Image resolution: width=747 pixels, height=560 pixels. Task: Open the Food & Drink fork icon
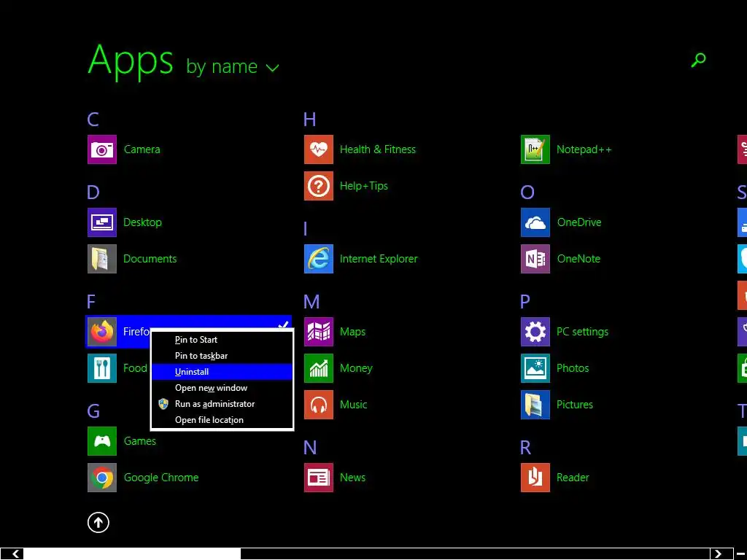tap(102, 368)
